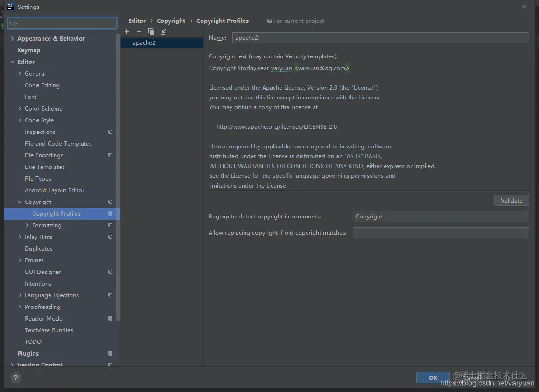Click the settings tree vertical scrollbar
This screenshot has width=539, height=392.
tap(118, 177)
